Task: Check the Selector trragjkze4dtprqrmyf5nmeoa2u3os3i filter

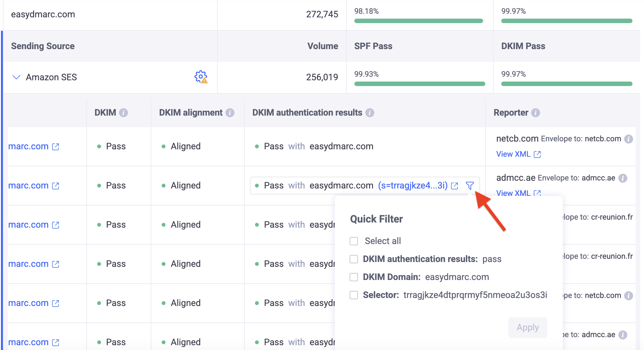Action: pyautogui.click(x=354, y=295)
